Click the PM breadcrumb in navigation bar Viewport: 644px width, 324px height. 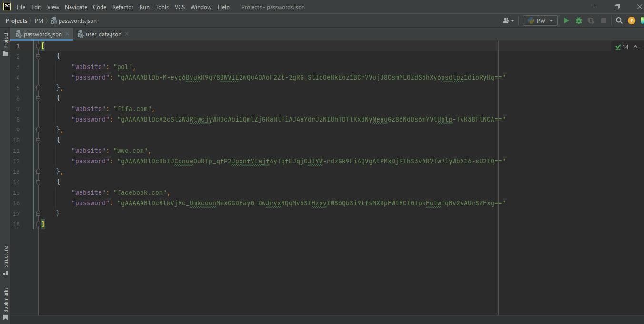[39, 21]
